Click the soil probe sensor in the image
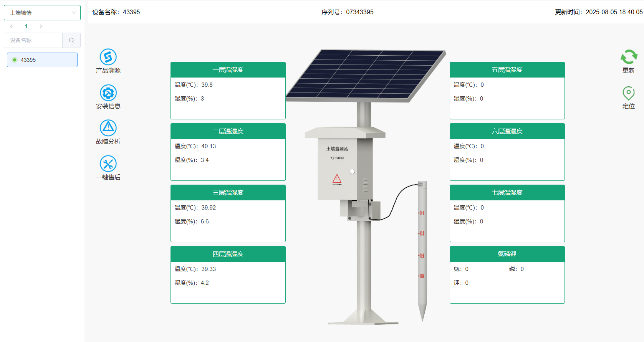This screenshot has width=644, height=342. [422, 249]
